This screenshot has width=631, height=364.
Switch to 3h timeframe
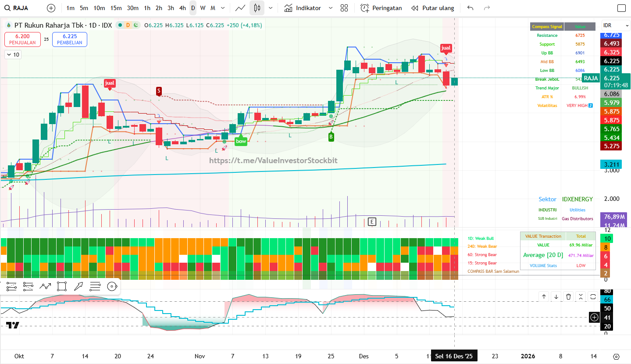pos(171,8)
